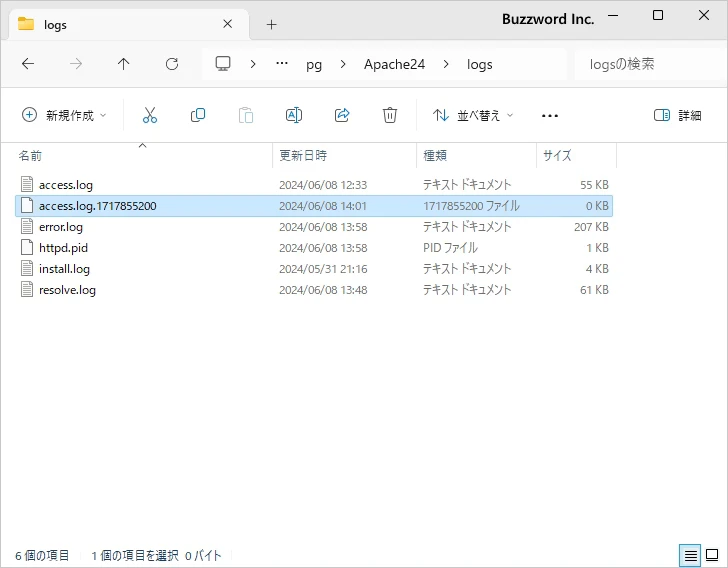
Task: Click the Delete trash can icon
Action: 390,115
